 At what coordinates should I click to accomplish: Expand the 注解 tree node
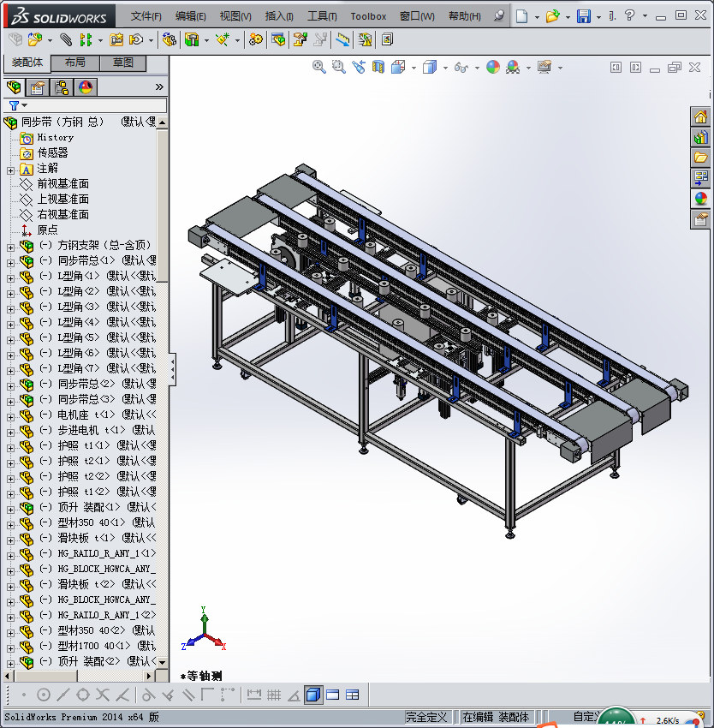(x=10, y=170)
